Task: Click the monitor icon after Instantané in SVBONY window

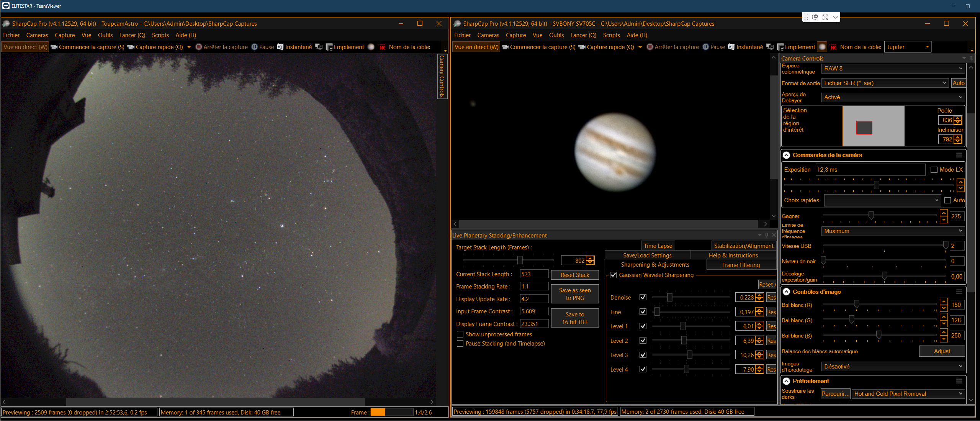Action: (770, 47)
